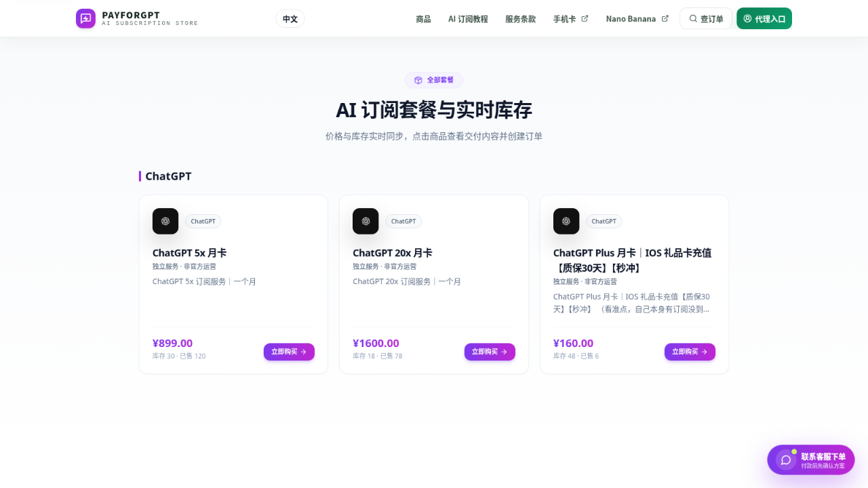868x488 pixels.
Task: Click the user icon in 代理入口
Action: coord(747,18)
